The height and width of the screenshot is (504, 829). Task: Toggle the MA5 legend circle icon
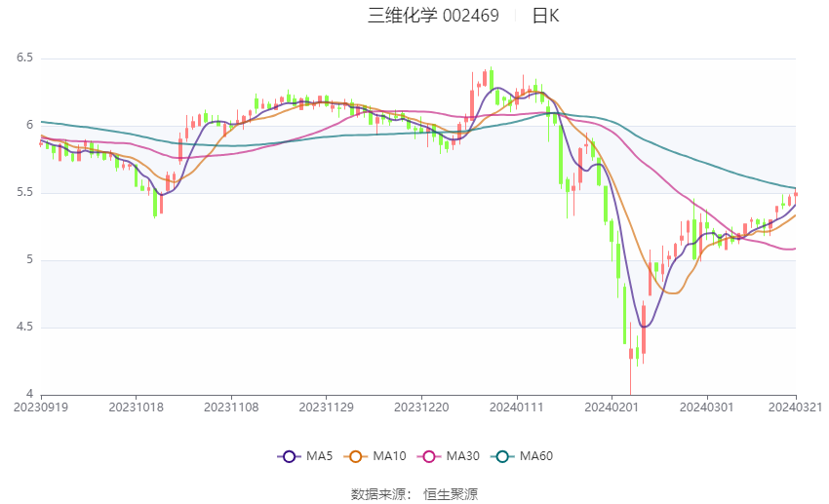click(x=289, y=456)
